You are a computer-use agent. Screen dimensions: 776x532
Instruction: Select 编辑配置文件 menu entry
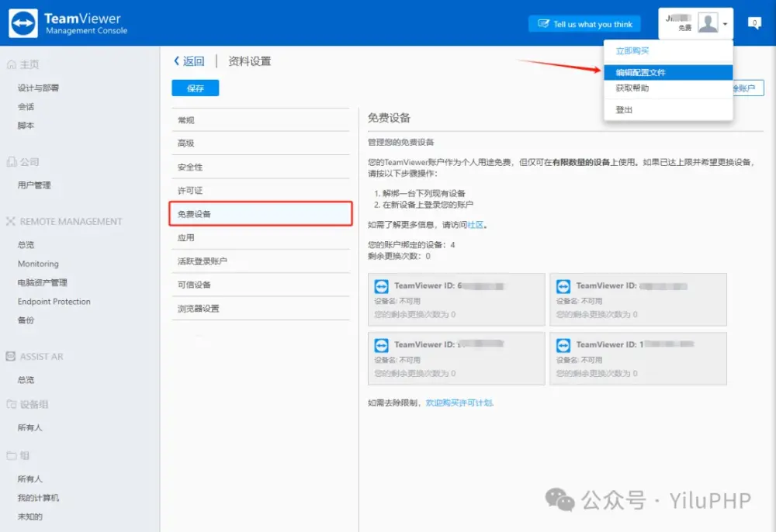(668, 72)
